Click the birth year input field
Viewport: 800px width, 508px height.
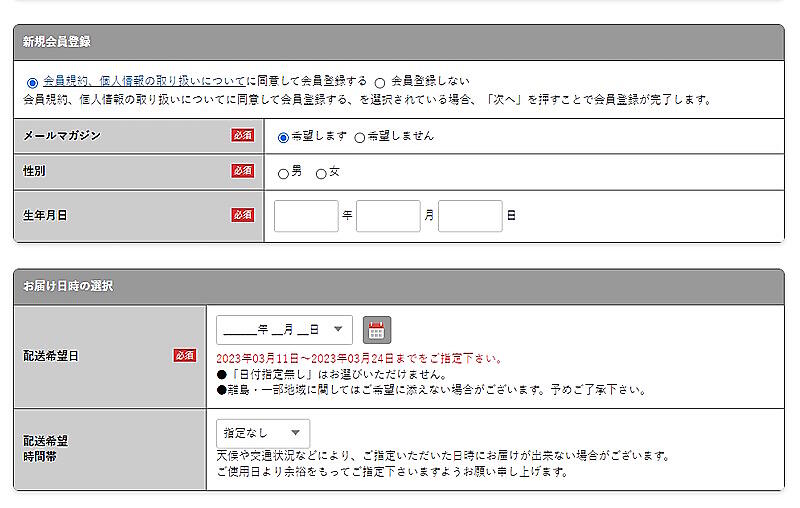coord(306,216)
